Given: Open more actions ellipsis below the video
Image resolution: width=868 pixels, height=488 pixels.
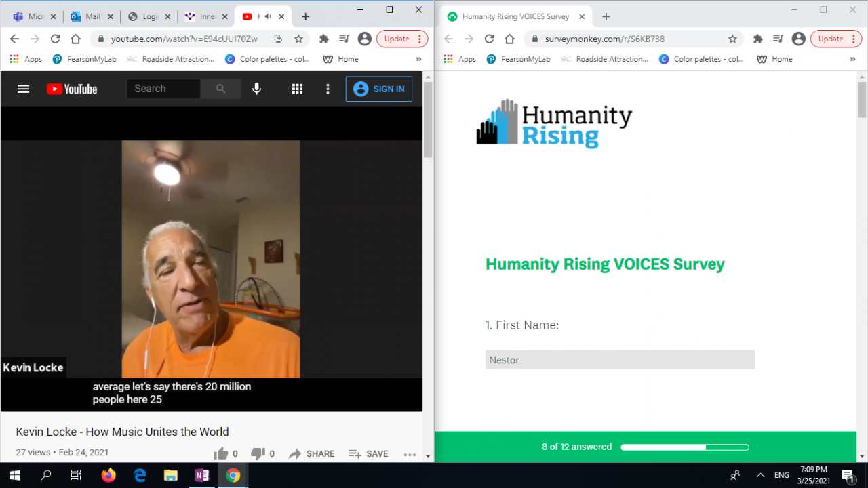Looking at the screenshot, I should 410,454.
